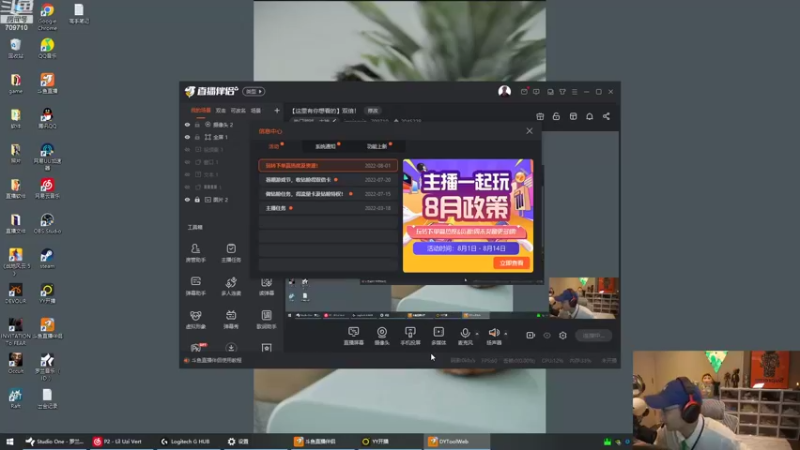The width and height of the screenshot is (800, 450).
Task: Open the 多人连麦 tool
Action: pos(231,286)
